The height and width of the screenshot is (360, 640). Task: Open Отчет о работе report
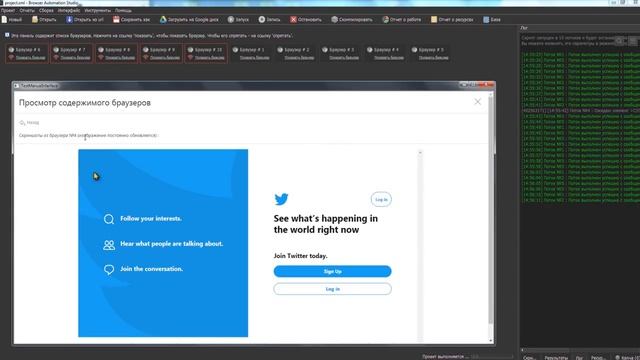tap(402, 19)
